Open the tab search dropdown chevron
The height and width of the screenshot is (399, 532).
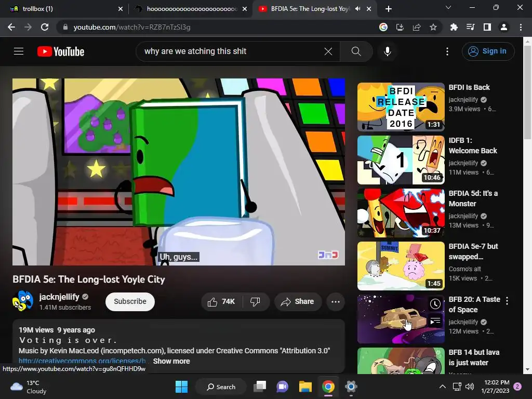click(x=448, y=7)
